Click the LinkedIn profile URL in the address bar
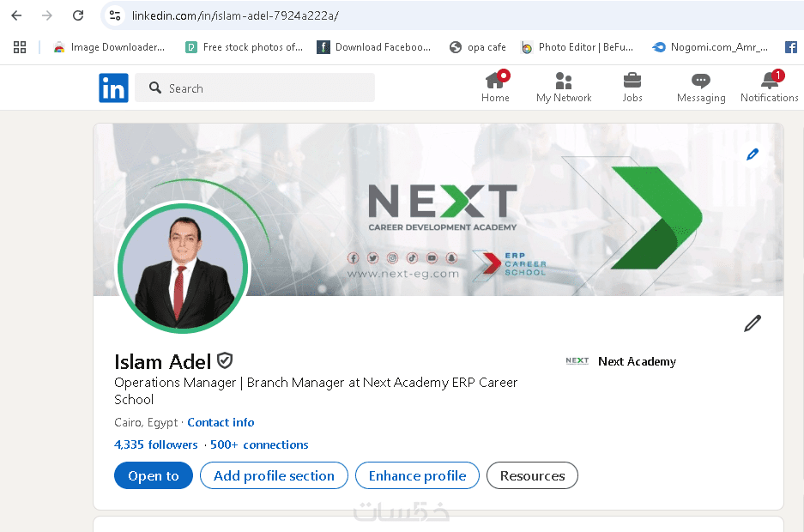Viewport: 804px width, 532px height. pos(235,16)
